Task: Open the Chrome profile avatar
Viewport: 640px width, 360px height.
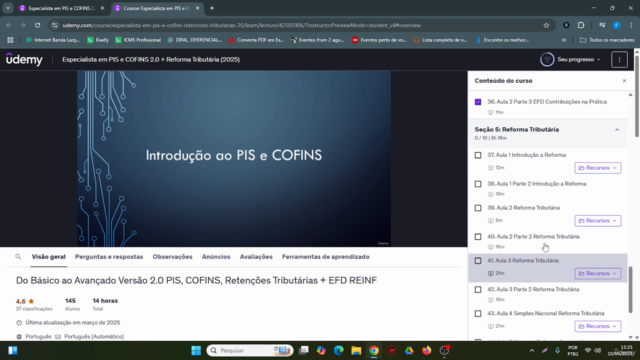Action: point(617,25)
